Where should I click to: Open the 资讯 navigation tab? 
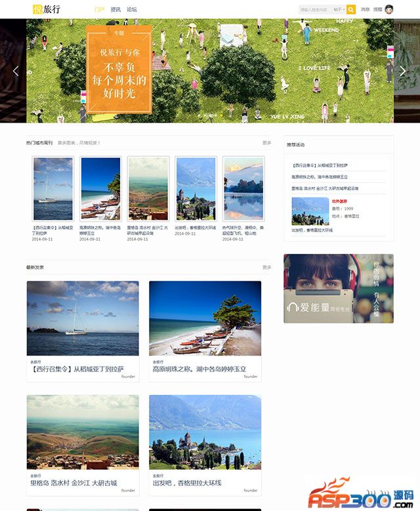[x=115, y=9]
